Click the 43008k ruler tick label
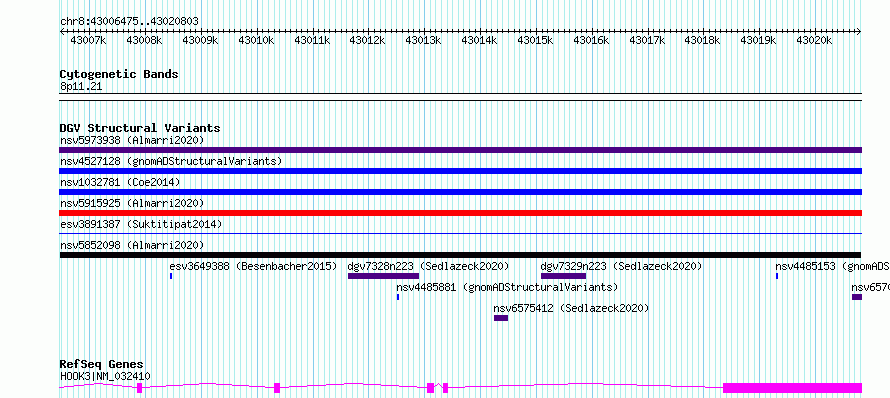The width and height of the screenshot is (890, 398). click(144, 40)
